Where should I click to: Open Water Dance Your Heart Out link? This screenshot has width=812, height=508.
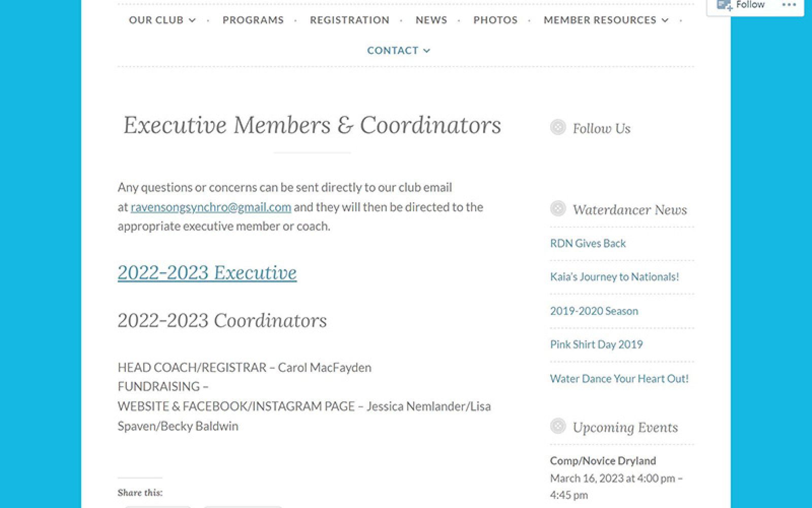click(619, 378)
